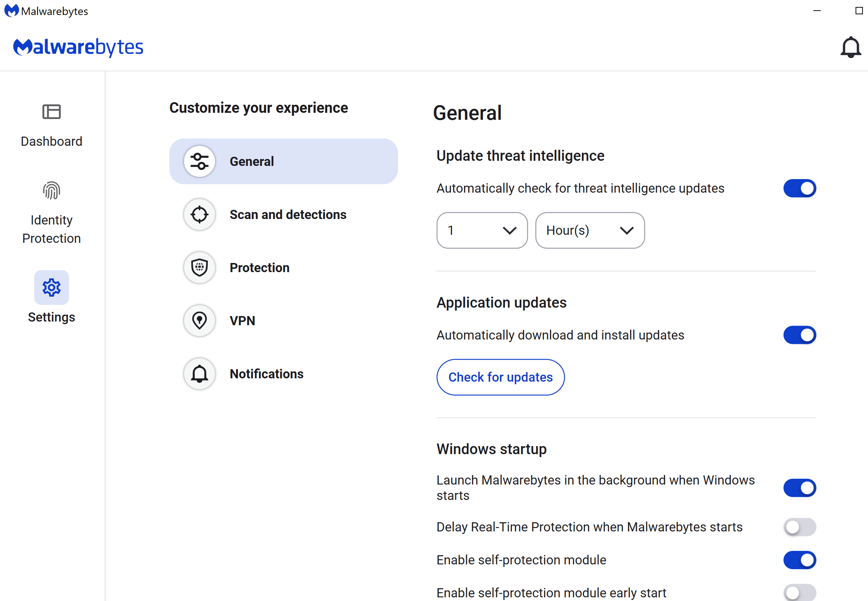Screen dimensions: 868x601
Task: Click the General sliders icon
Action: pos(199,162)
